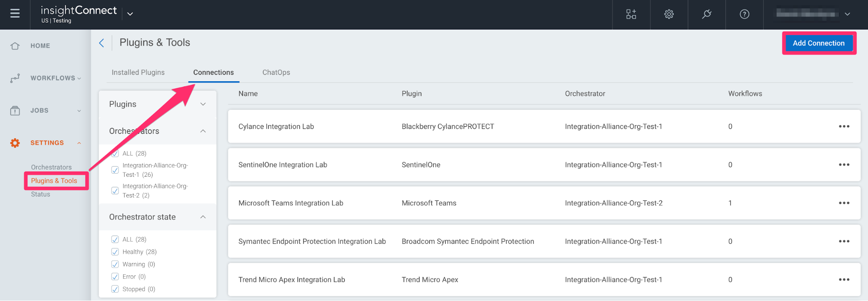Click the back arrow beside Plugins & Tools
868x301 pixels.
(102, 43)
